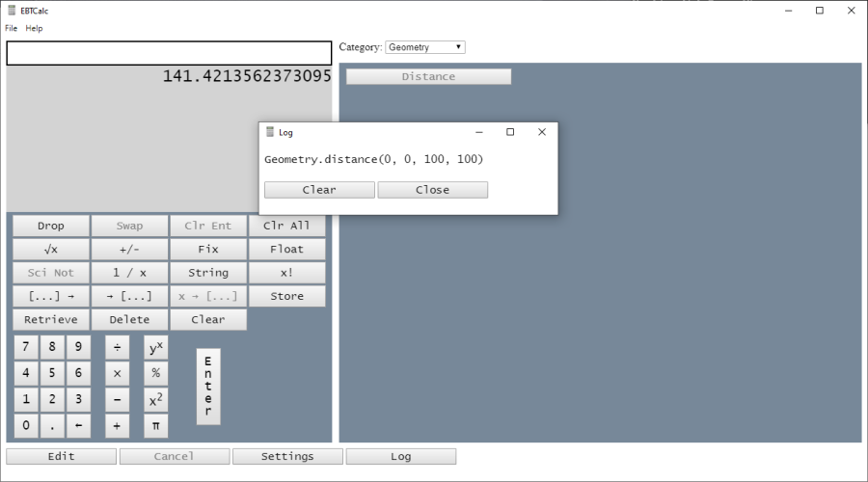Open the Category dropdown showing Geometry

425,47
